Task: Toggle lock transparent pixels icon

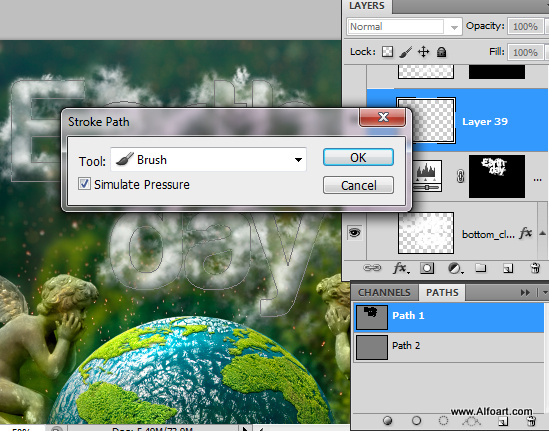Action: [x=387, y=52]
